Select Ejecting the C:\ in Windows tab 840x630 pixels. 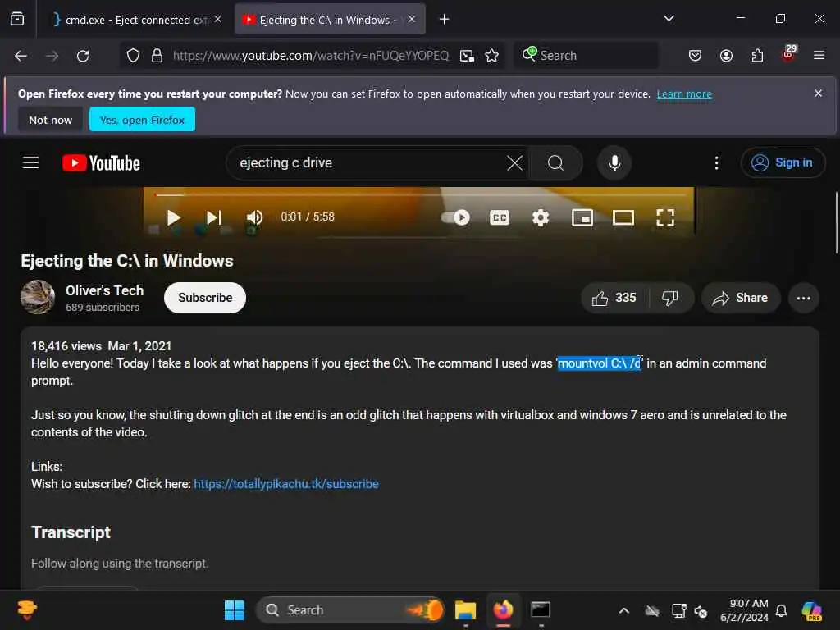click(324, 20)
